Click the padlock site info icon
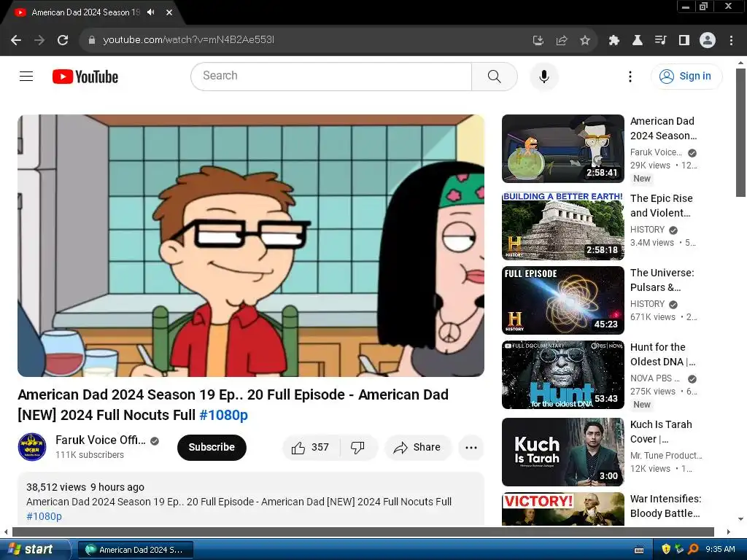747x560 pixels. (x=92, y=40)
